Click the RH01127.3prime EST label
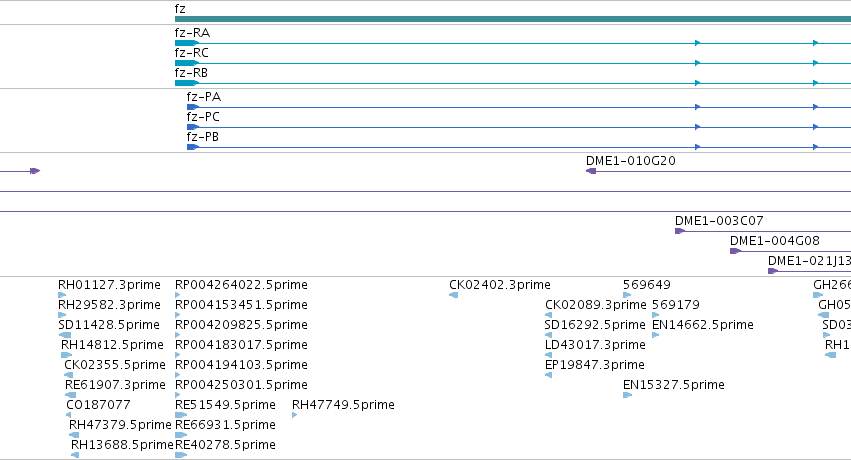Image resolution: width=851 pixels, height=460 pixels. (x=109, y=285)
